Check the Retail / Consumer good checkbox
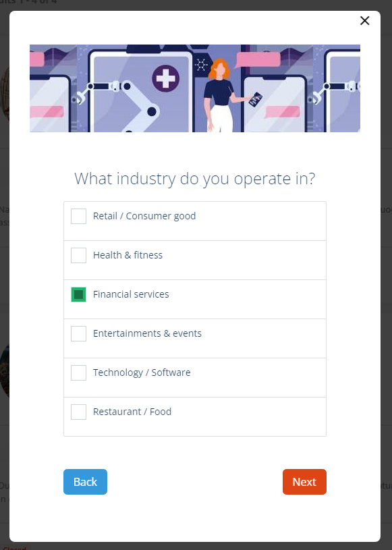Image resolution: width=392 pixels, height=550 pixels. (78, 216)
